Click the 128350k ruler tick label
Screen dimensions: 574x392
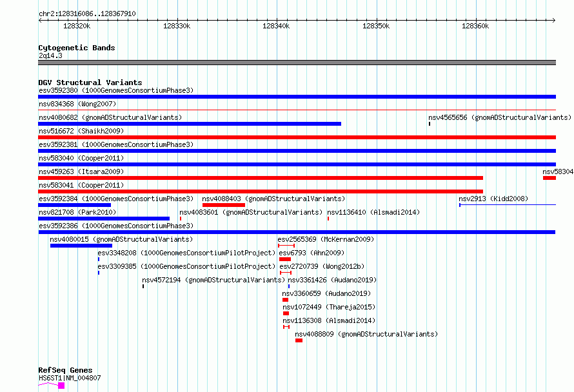(x=376, y=26)
